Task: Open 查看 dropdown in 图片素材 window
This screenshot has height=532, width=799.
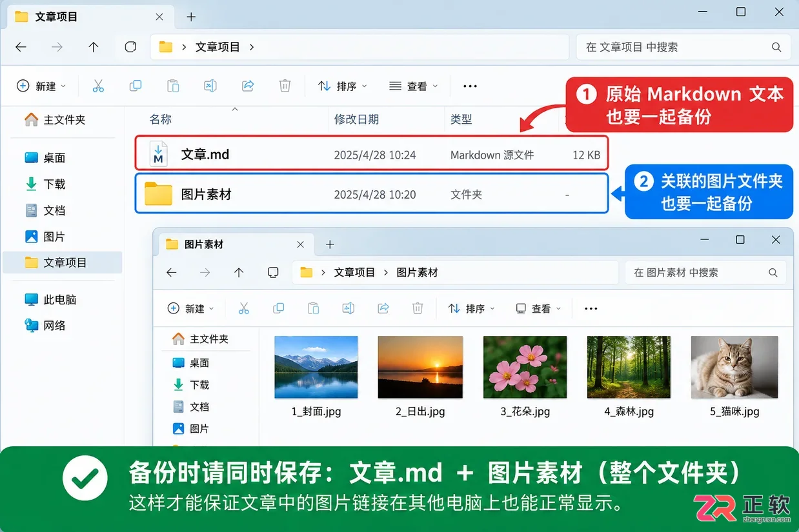Action: (539, 308)
